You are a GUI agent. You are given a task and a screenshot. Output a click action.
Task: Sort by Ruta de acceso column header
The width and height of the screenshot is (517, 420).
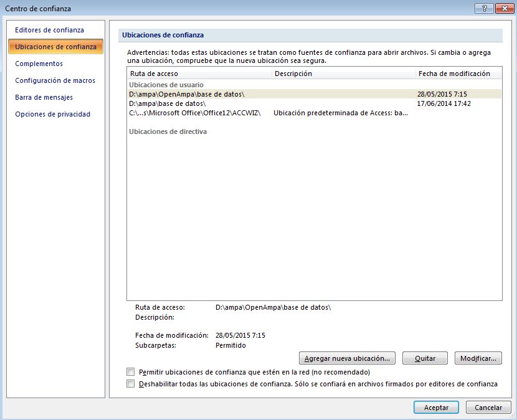pyautogui.click(x=199, y=74)
